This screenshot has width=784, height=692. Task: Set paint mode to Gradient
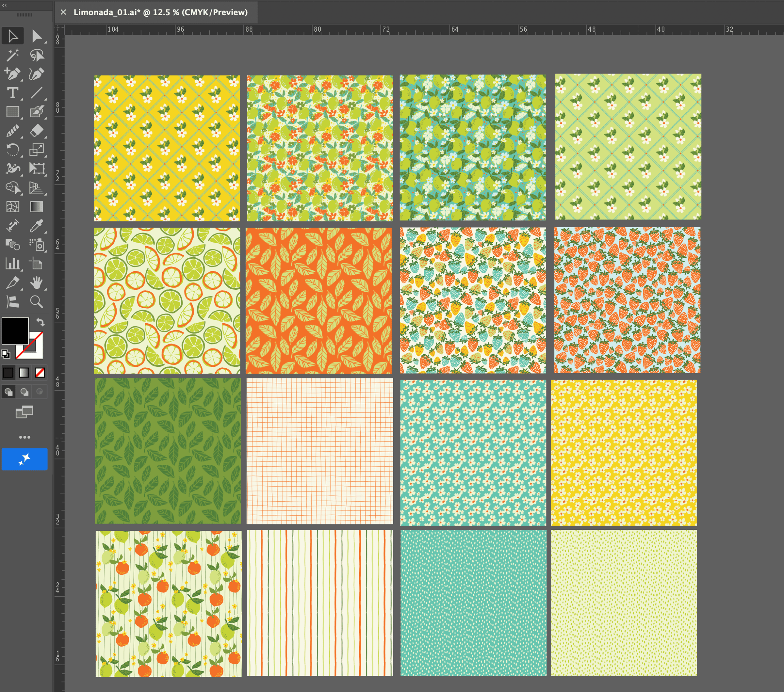click(24, 373)
